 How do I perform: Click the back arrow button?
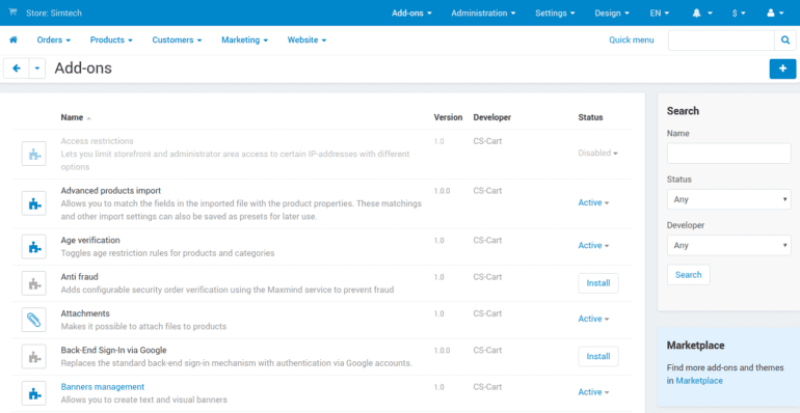click(15, 68)
